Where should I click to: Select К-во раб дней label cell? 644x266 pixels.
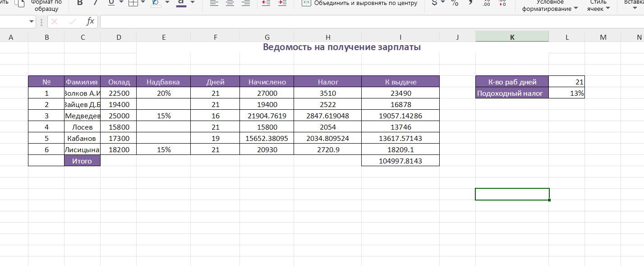(x=512, y=82)
